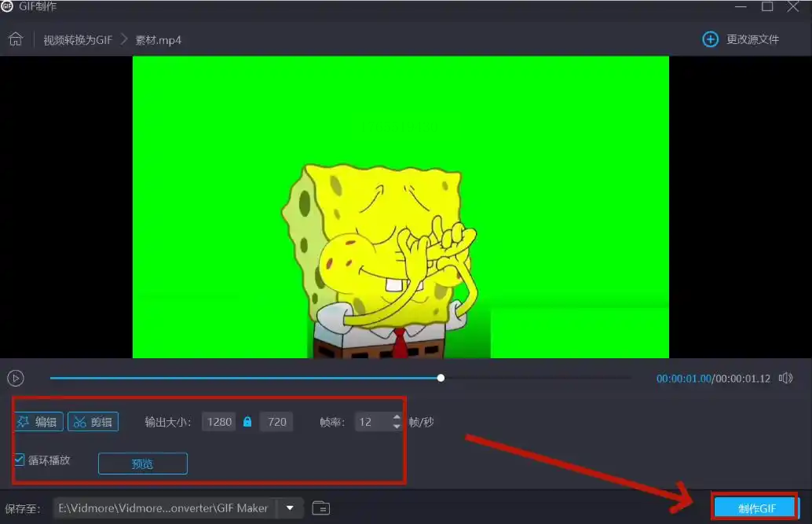Click the 预览 preview button
Screen dimensions: 812x524
tap(142, 464)
